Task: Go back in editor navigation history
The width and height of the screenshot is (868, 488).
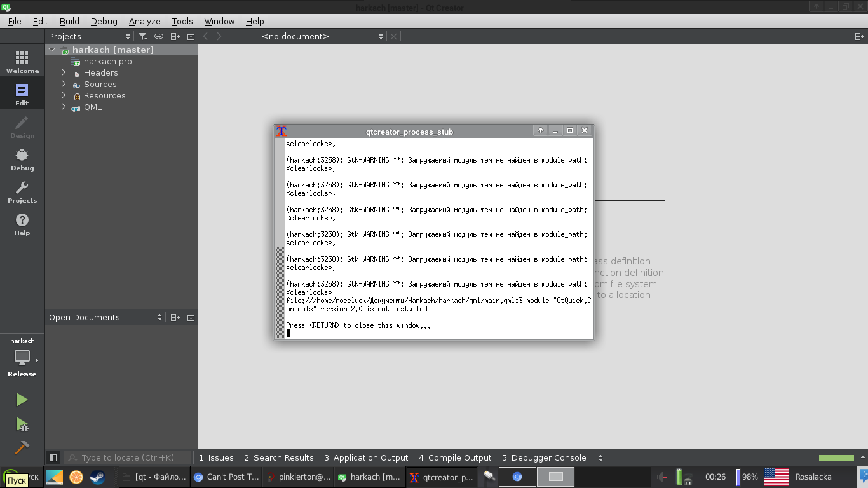Action: click(x=206, y=37)
